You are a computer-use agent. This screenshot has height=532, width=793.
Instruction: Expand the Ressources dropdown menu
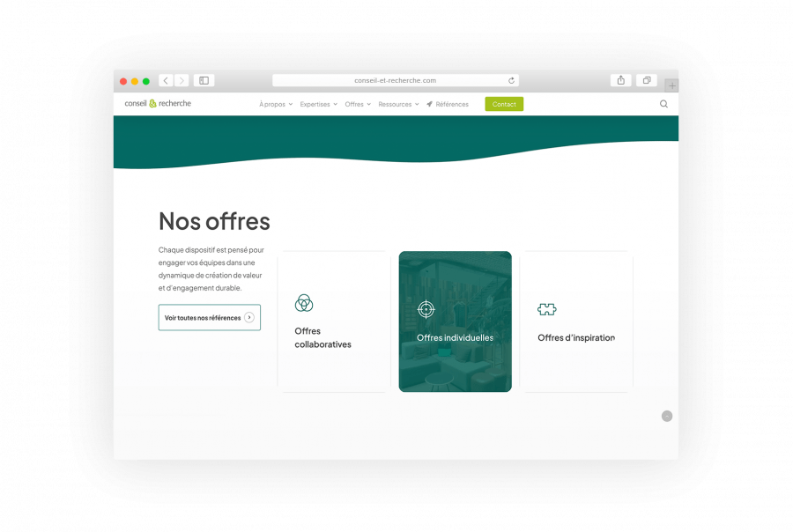click(x=398, y=104)
